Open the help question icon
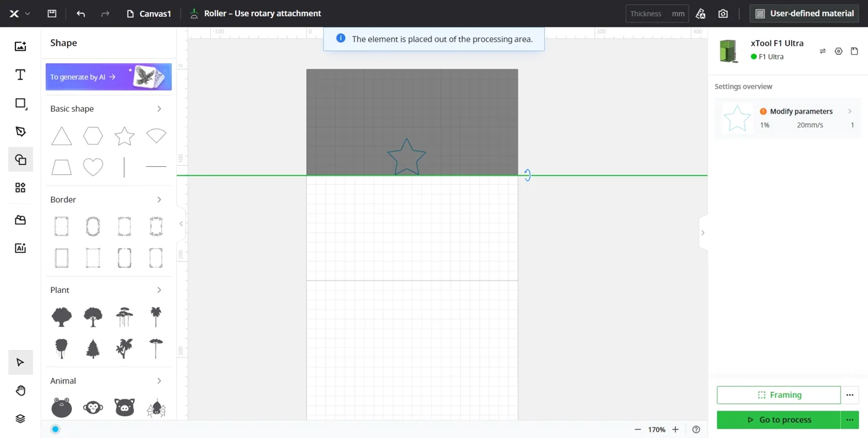This screenshot has width=868, height=438. [x=696, y=429]
